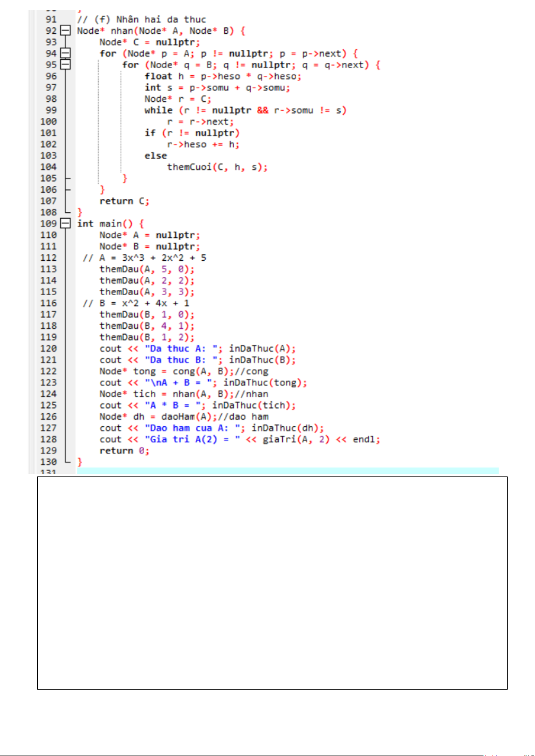Screen dimensions: 535x756
Task: Place cursor on themCuoi(C, h, s) call
Action: tap(217, 167)
